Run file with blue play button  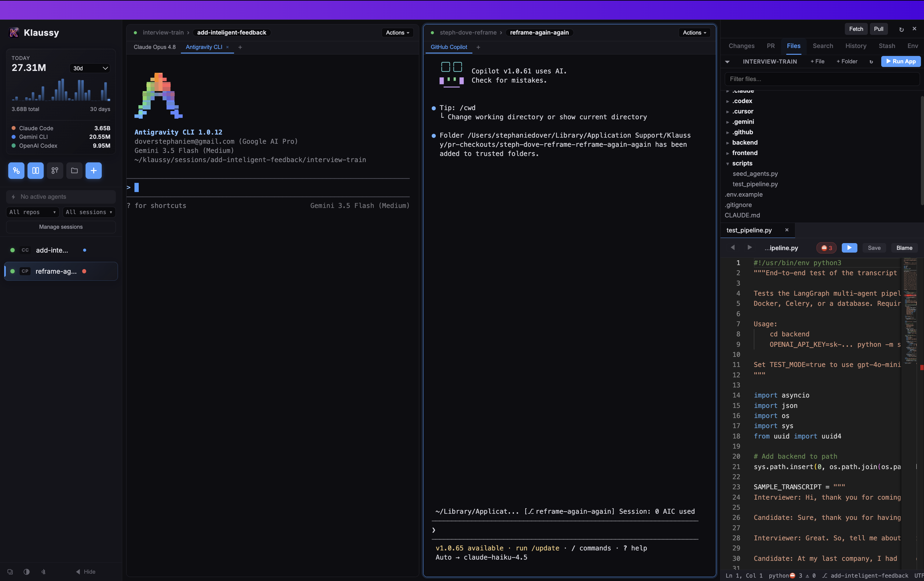pos(849,248)
